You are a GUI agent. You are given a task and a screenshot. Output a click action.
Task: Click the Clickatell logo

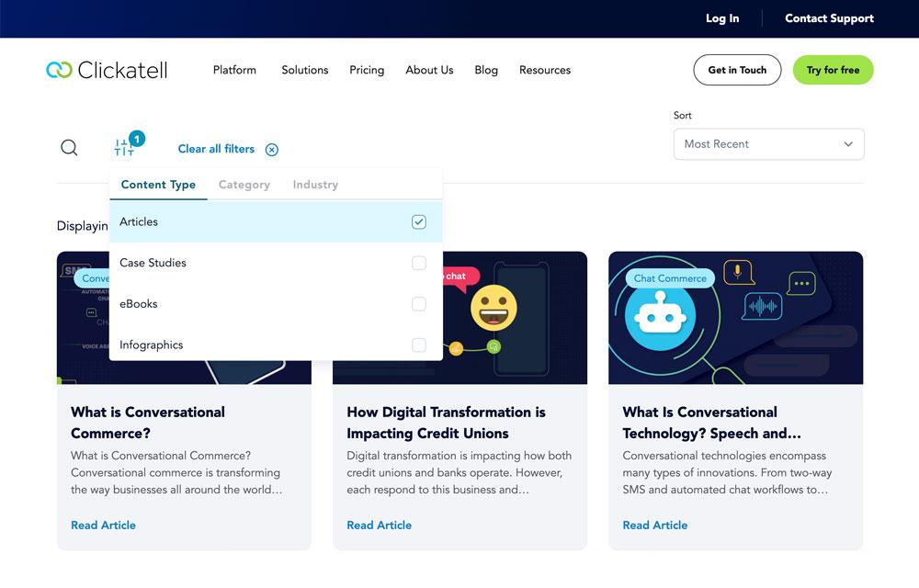(107, 69)
